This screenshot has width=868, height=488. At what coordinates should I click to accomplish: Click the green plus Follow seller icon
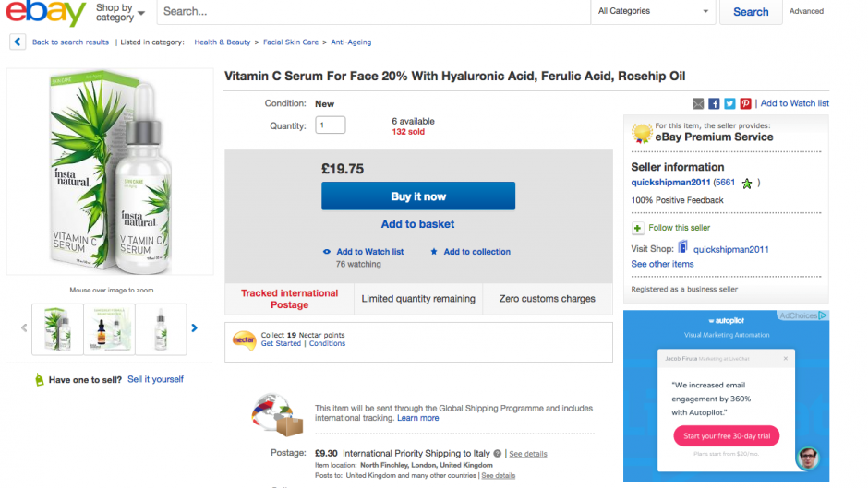638,228
